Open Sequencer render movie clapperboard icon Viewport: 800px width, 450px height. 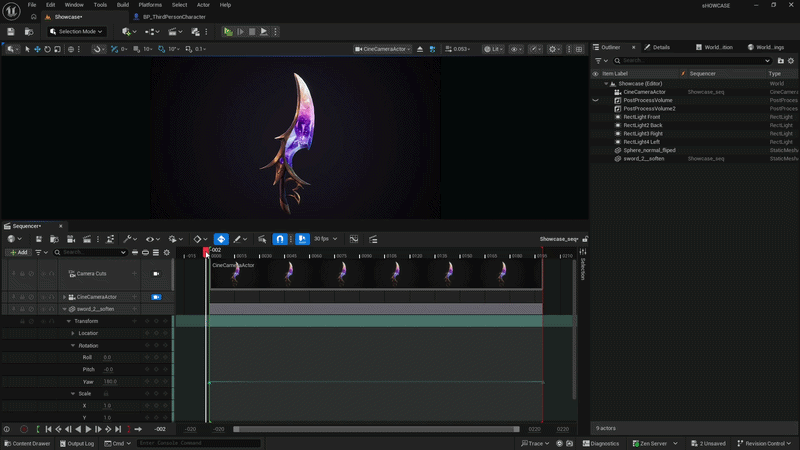[x=87, y=239]
